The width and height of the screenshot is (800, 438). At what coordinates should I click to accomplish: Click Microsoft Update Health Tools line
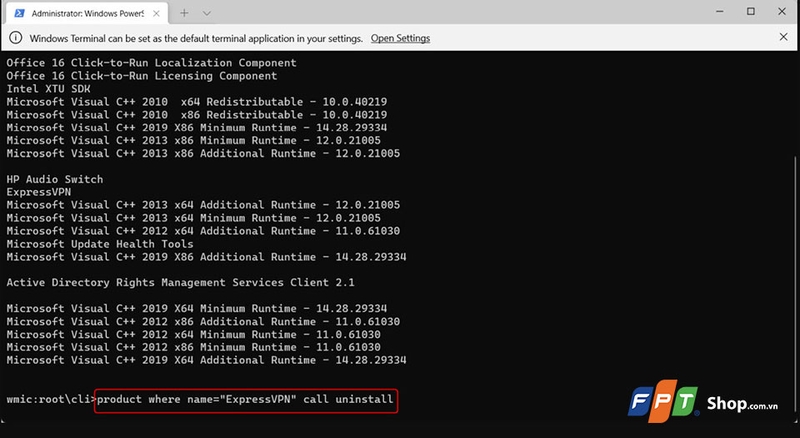click(100, 244)
